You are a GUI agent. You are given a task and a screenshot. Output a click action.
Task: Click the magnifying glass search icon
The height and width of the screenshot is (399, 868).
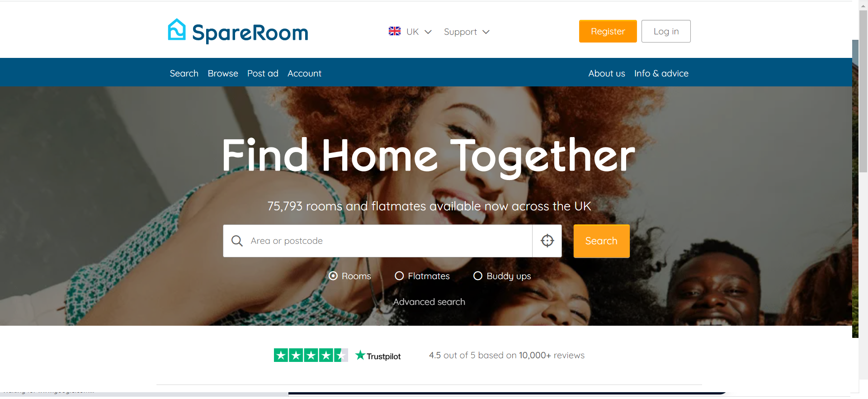click(x=237, y=241)
